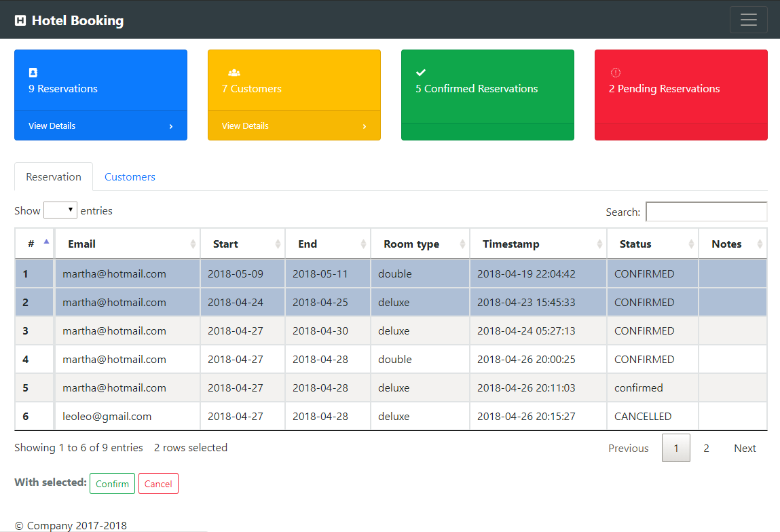This screenshot has height=532, width=780.
Task: Open the Show entries dropdown
Action: 60,210
